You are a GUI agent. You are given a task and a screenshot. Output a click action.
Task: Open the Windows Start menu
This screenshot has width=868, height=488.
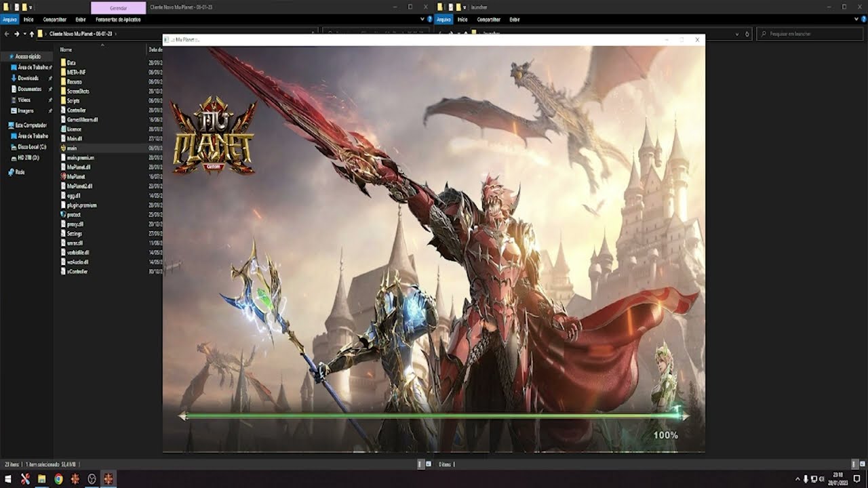click(x=9, y=479)
